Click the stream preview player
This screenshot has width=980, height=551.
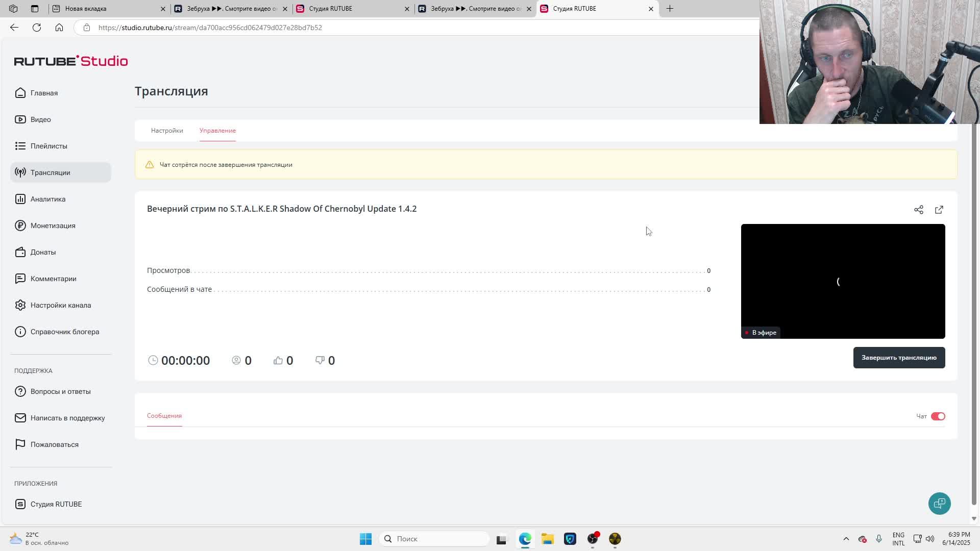tap(843, 281)
